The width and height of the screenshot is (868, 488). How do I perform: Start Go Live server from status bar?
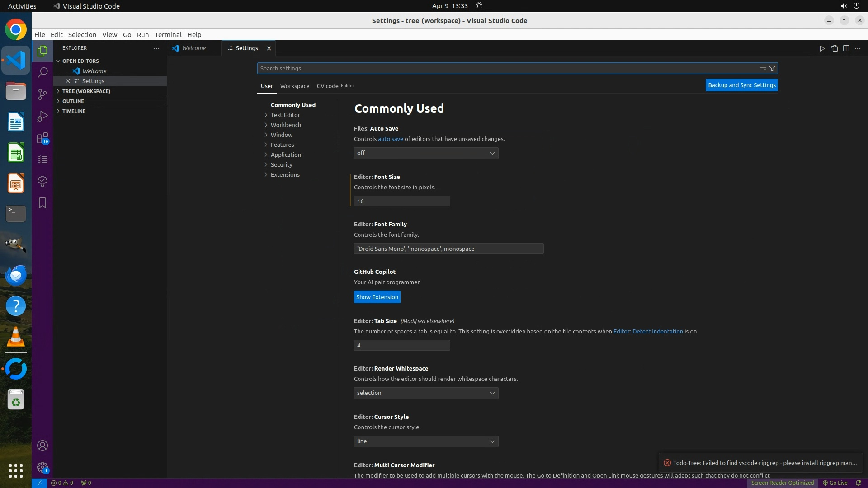point(835,483)
